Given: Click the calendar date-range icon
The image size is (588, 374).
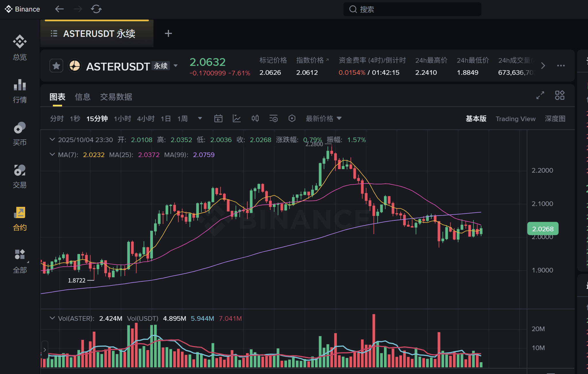Looking at the screenshot, I should [x=218, y=119].
